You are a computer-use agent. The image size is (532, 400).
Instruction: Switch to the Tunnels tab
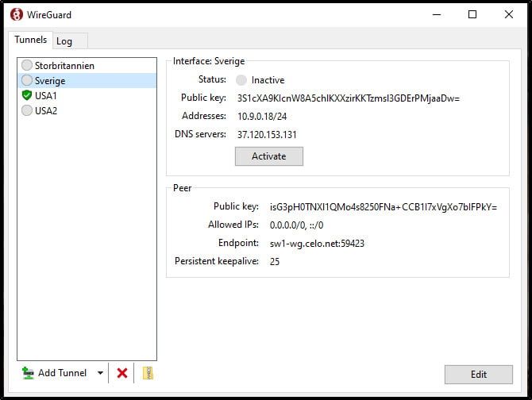click(30, 40)
